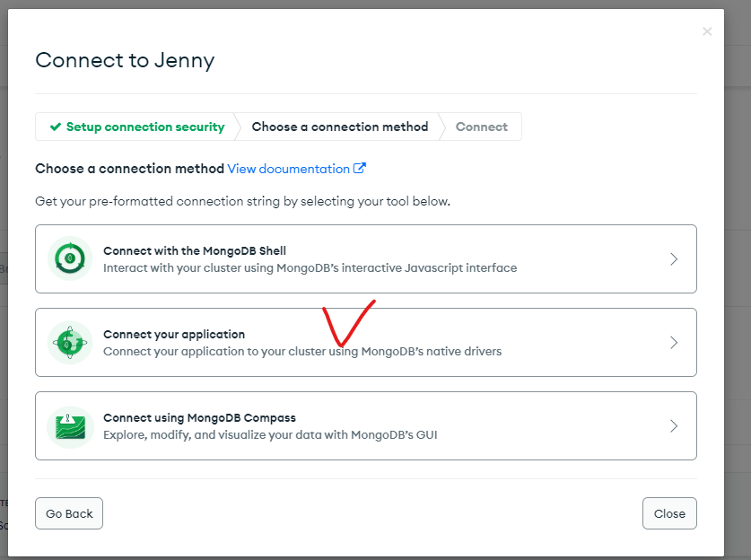Click the MongoDB Compass icon
751x560 pixels.
[70, 427]
